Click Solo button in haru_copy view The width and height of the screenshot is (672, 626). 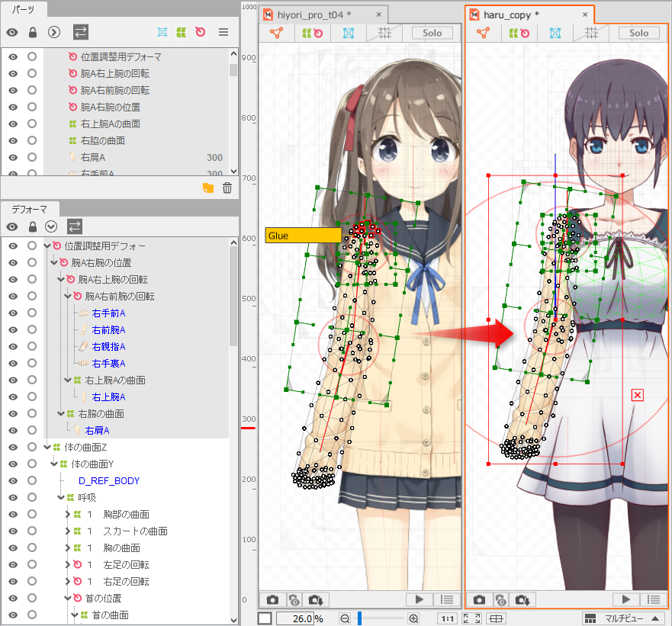tap(638, 33)
